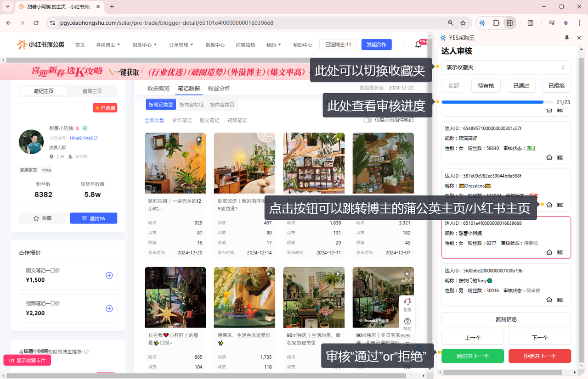Expand the 寻找博主 menu

click(108, 45)
